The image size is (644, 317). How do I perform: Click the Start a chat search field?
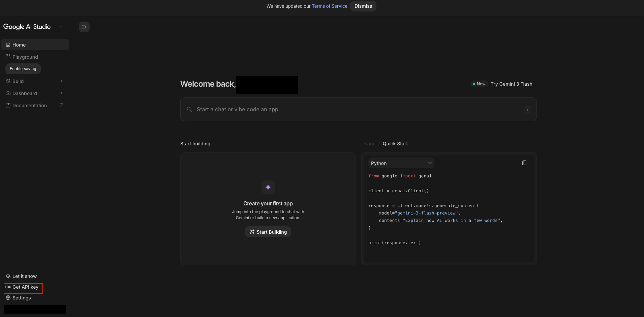(x=359, y=109)
